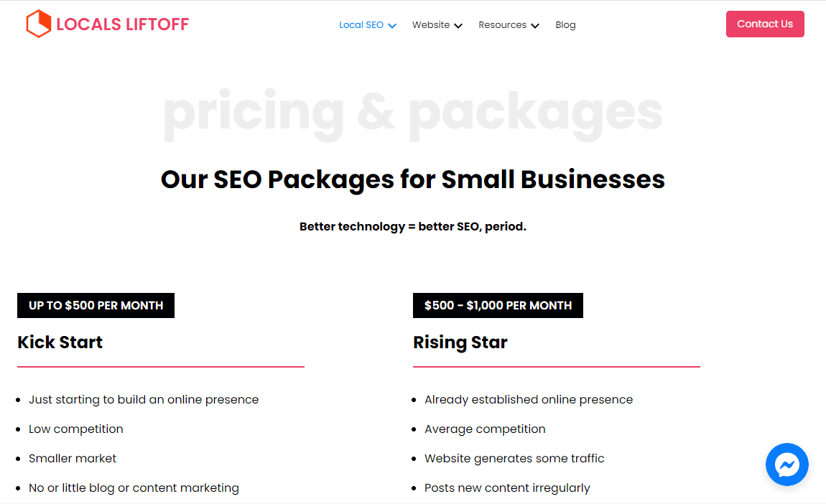Select the Resources menu label
The width and height of the screenshot is (826, 504).
[x=503, y=25]
